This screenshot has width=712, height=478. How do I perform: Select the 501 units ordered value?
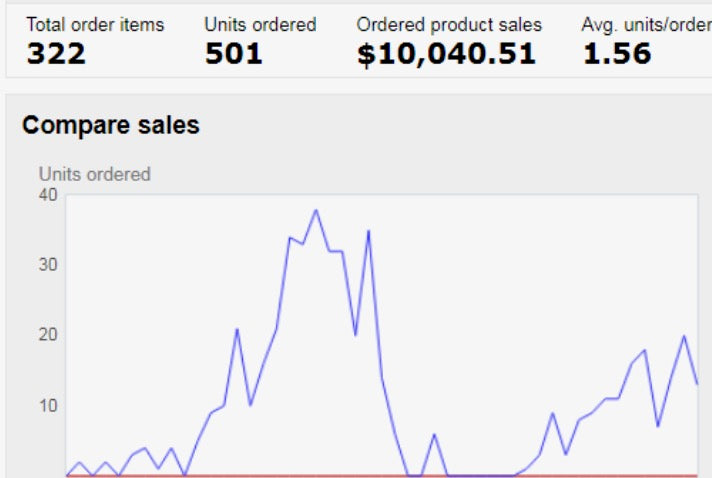point(233,54)
